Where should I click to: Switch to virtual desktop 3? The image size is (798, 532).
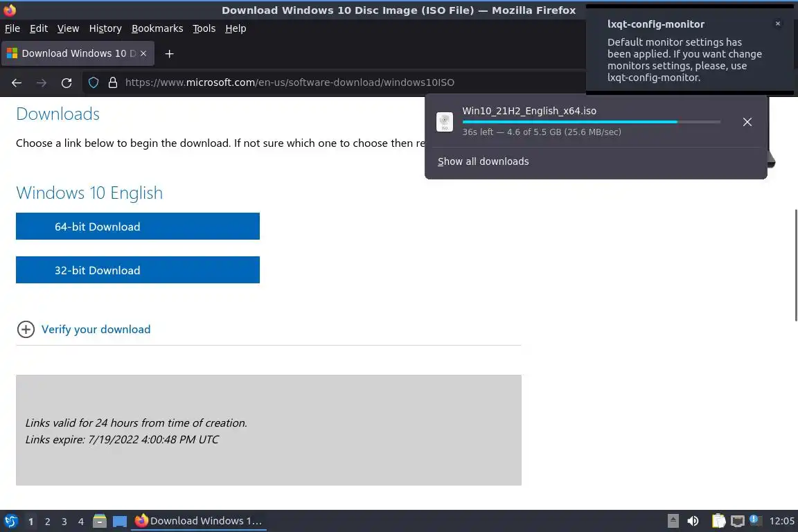pos(64,522)
